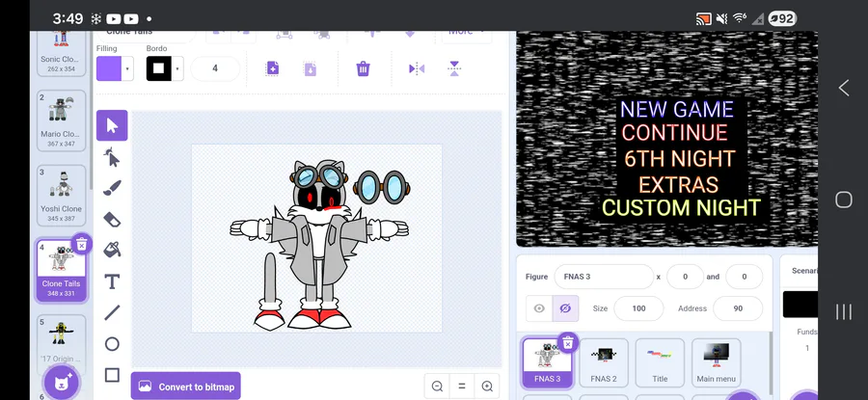
Task: Select the FNAS 2 sprite
Action: pos(604,363)
